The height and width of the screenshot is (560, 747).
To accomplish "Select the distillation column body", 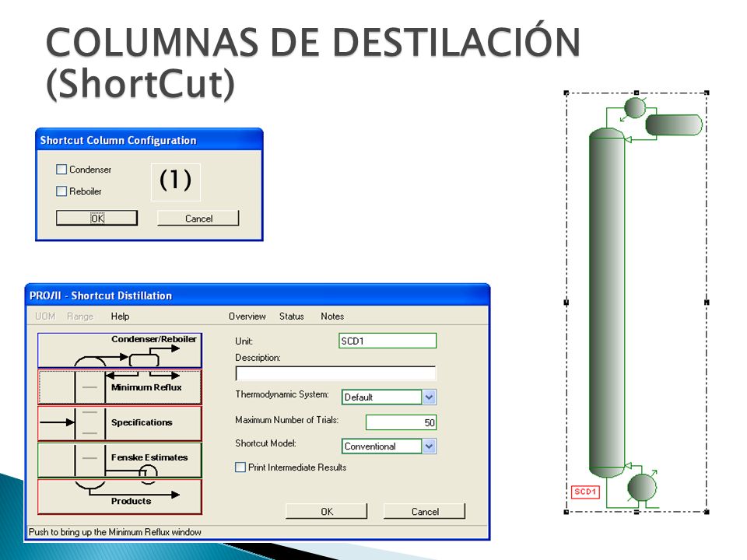I will [x=607, y=303].
